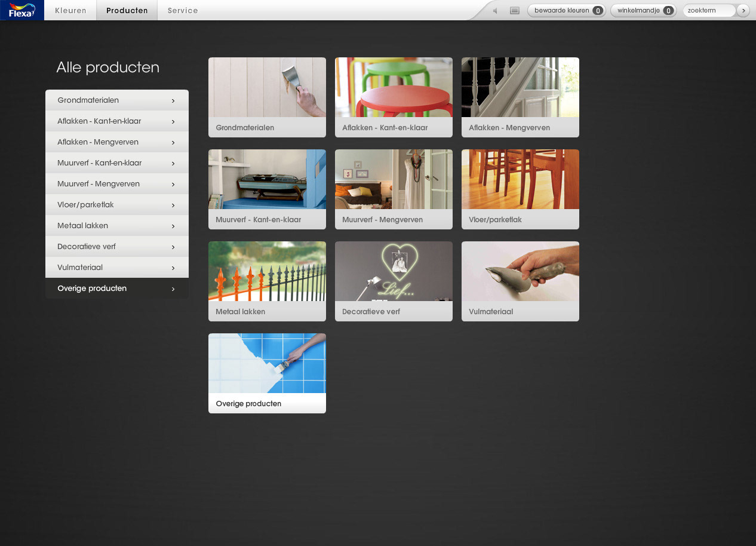756x546 pixels.
Task: Open the Vloer/parketlak floor image
Action: 520,179
